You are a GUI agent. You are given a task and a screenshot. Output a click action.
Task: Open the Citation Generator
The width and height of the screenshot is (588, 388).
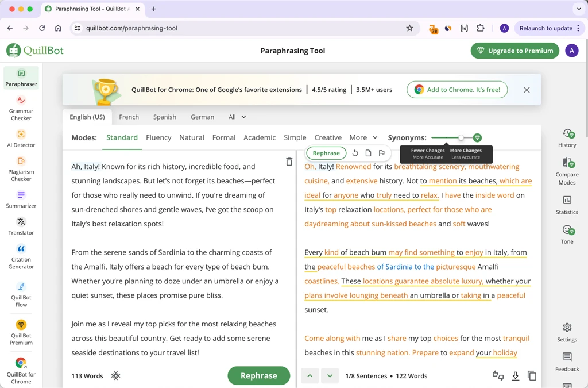[21, 257]
